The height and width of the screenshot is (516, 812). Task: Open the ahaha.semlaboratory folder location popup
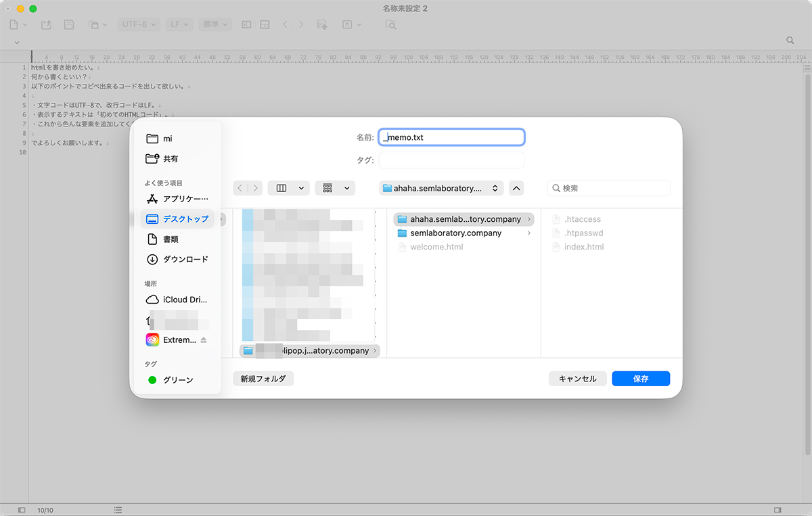coord(441,188)
